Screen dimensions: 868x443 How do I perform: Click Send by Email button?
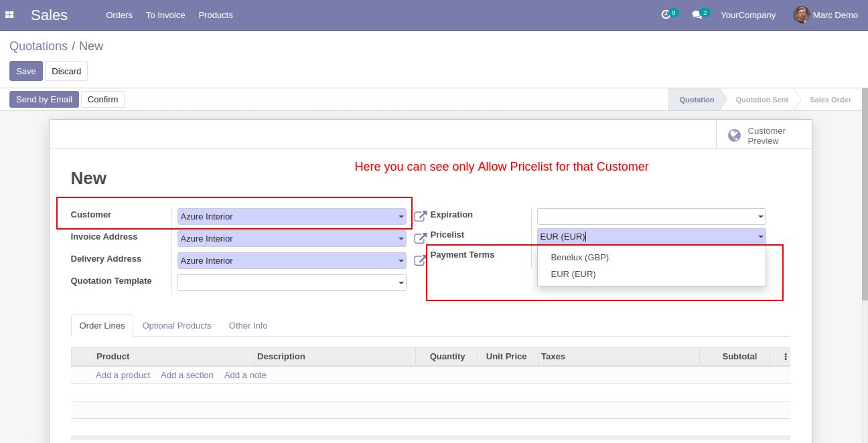44,99
